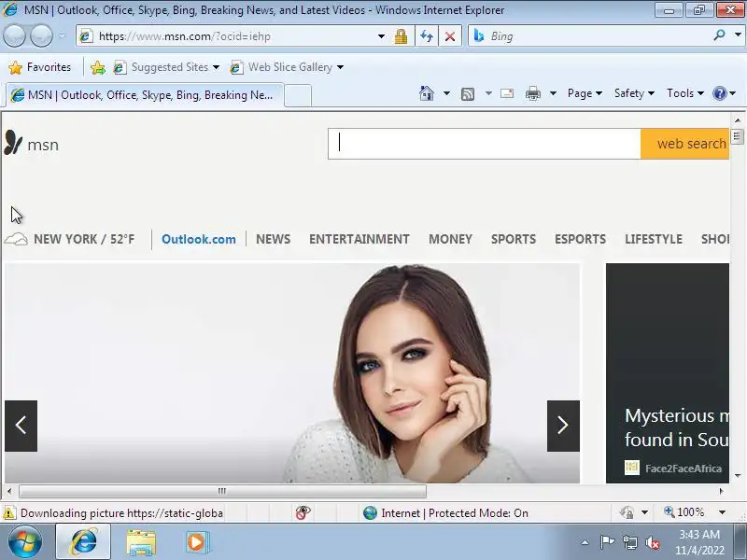The width and height of the screenshot is (747, 560).
Task: Click Internet Protected Mode status zone
Action: (445, 512)
